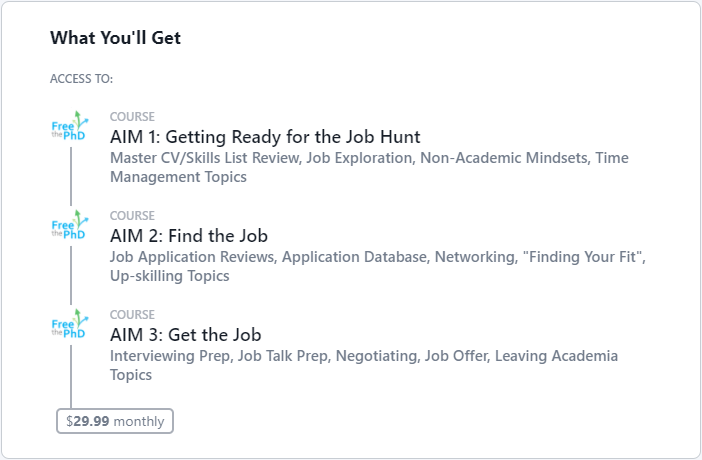The height and width of the screenshot is (460, 702).
Task: Click the Free the PhD logo beside AIM 3
Action: (x=70, y=324)
